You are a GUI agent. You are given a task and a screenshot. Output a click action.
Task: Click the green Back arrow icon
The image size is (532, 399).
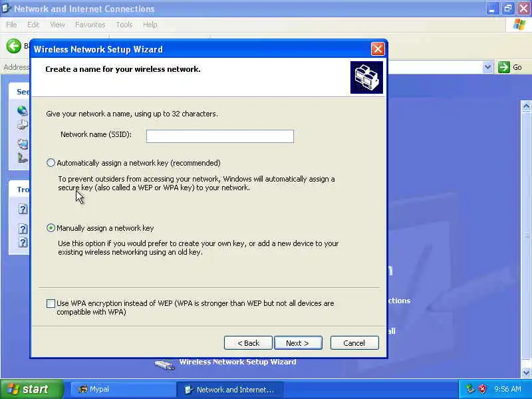point(13,46)
